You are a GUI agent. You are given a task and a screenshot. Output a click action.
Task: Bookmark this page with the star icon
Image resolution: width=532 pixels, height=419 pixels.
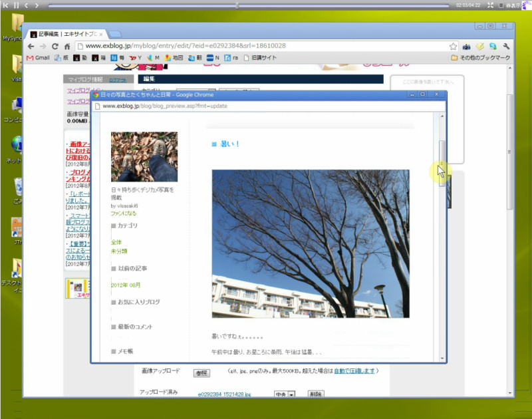pos(453,46)
